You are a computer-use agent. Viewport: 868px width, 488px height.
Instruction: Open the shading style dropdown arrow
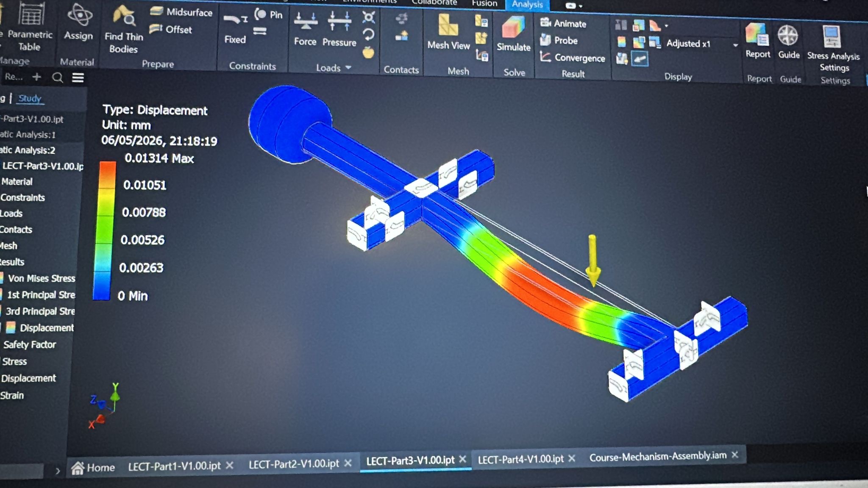coord(667,26)
